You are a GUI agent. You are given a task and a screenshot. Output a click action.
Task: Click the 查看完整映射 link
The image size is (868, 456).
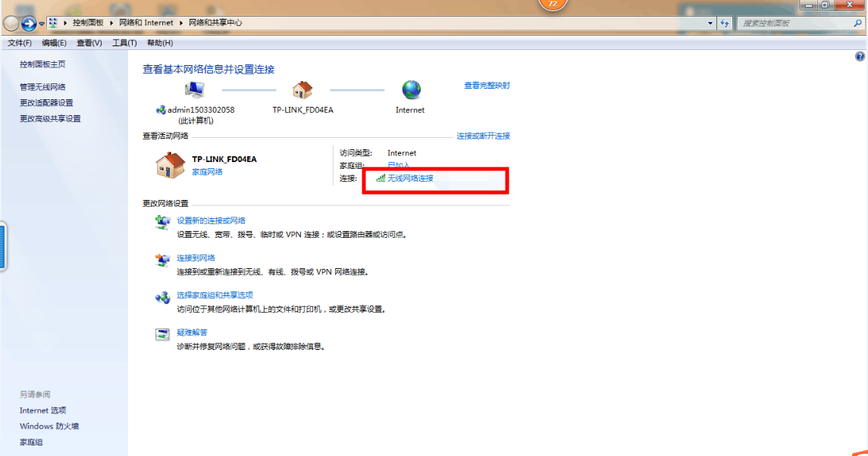487,86
